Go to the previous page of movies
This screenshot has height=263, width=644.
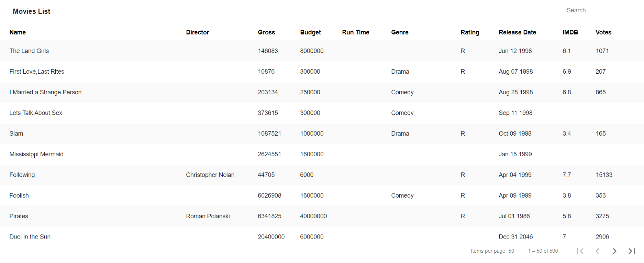[598, 251]
